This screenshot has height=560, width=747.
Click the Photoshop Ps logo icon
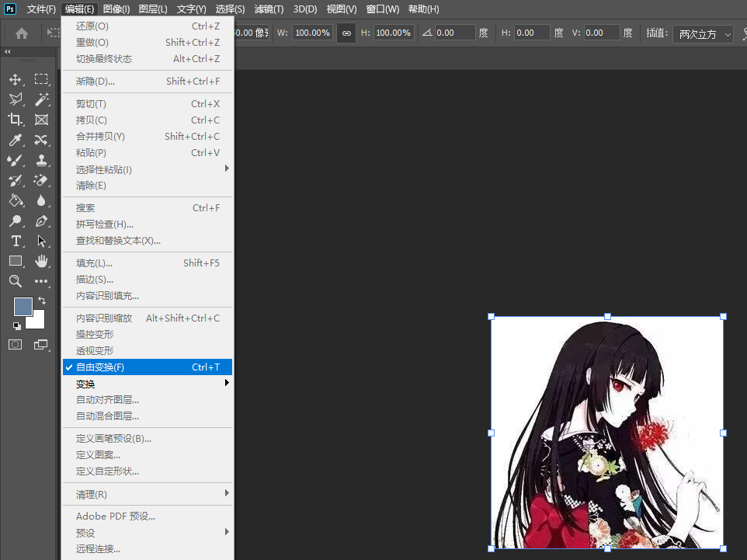10,9
